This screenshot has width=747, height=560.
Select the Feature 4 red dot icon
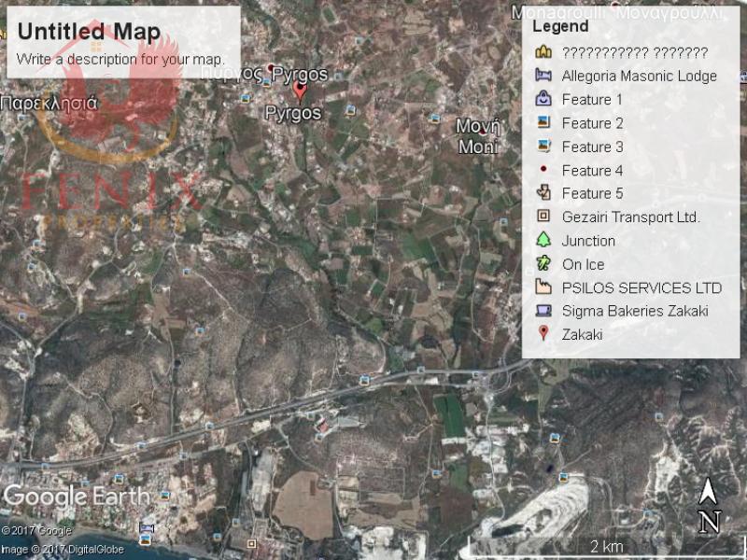tap(543, 170)
